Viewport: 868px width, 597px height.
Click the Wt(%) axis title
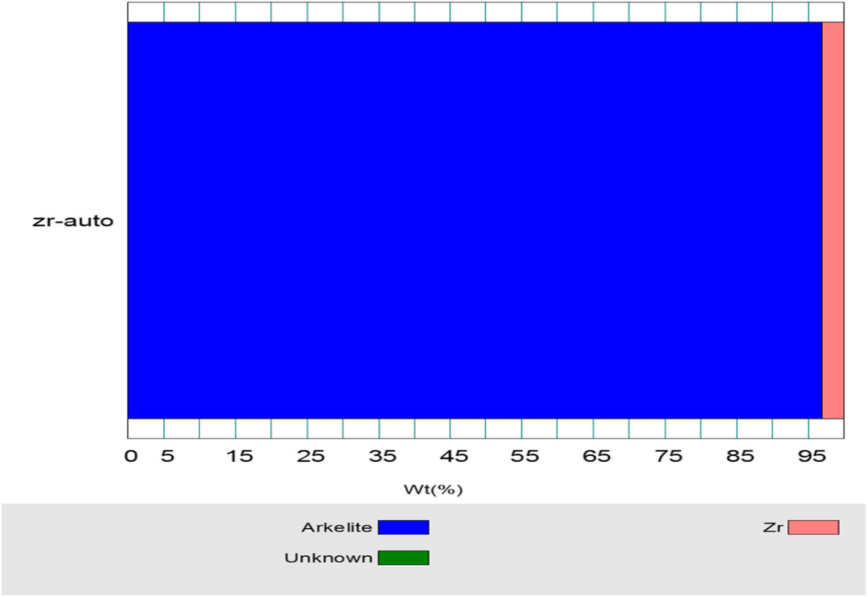433,489
